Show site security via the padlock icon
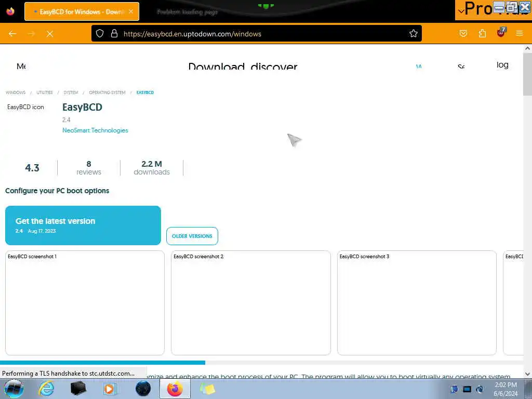This screenshot has height=399, width=532. (114, 33)
